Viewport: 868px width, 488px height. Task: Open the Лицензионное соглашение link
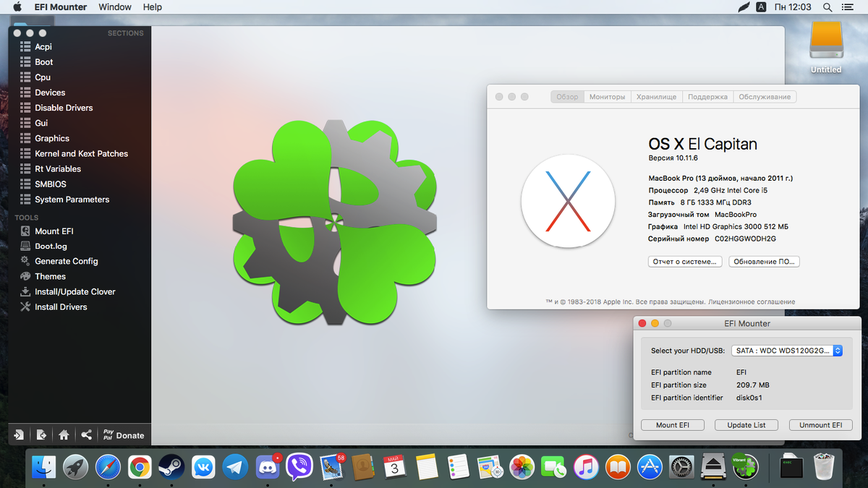(752, 301)
